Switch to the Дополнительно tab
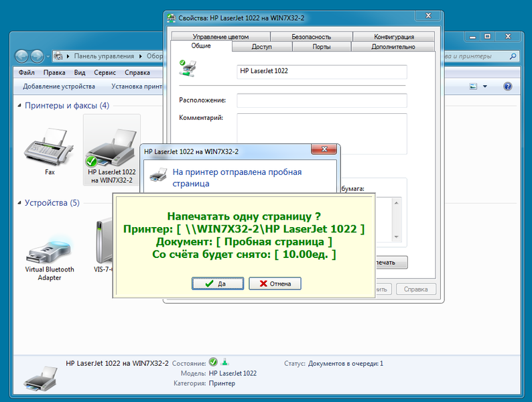532x402 pixels. (x=393, y=46)
